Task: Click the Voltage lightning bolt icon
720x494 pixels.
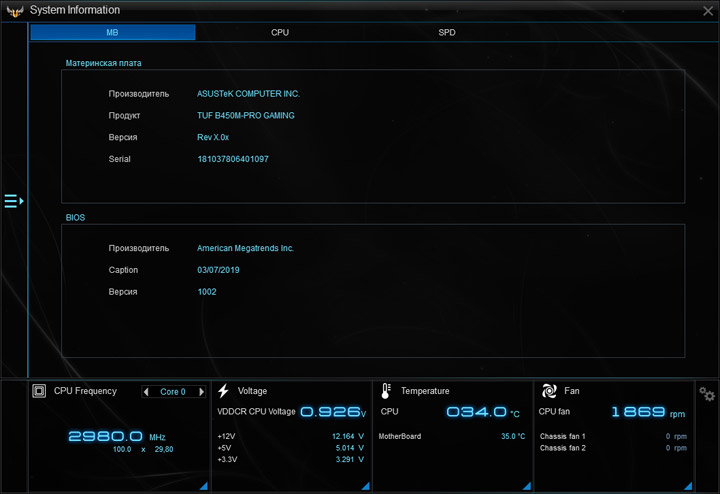Action: click(x=223, y=391)
